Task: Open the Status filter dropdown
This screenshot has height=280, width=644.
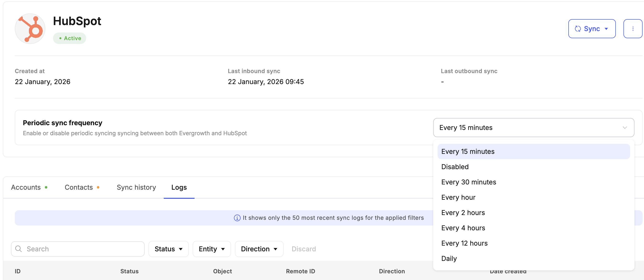Action: (x=168, y=249)
